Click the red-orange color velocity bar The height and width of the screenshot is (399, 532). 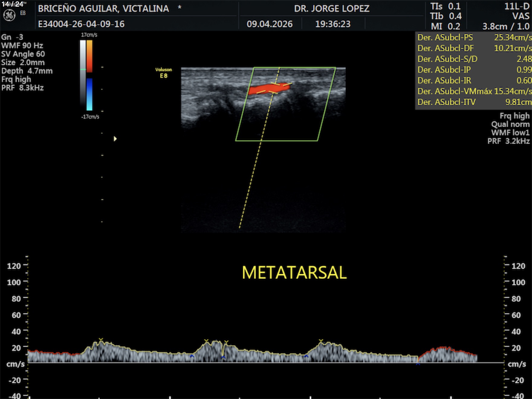(89, 56)
